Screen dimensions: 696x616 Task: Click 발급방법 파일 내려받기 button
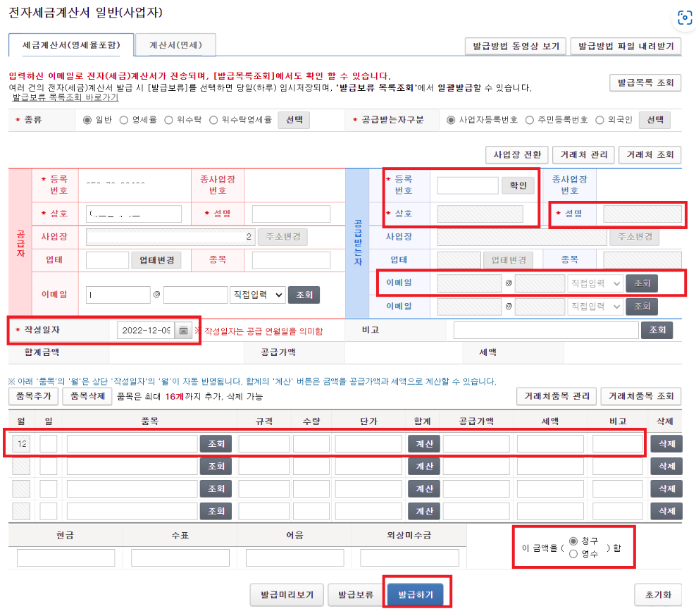[626, 47]
